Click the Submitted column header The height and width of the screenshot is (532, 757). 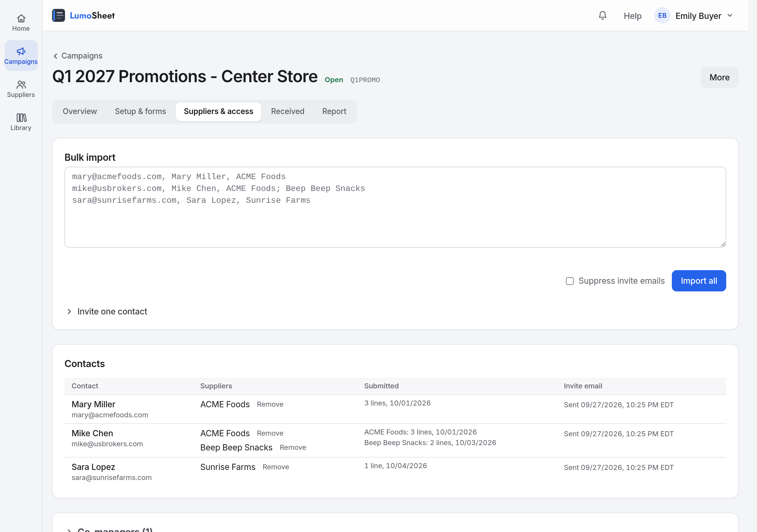tap(381, 386)
